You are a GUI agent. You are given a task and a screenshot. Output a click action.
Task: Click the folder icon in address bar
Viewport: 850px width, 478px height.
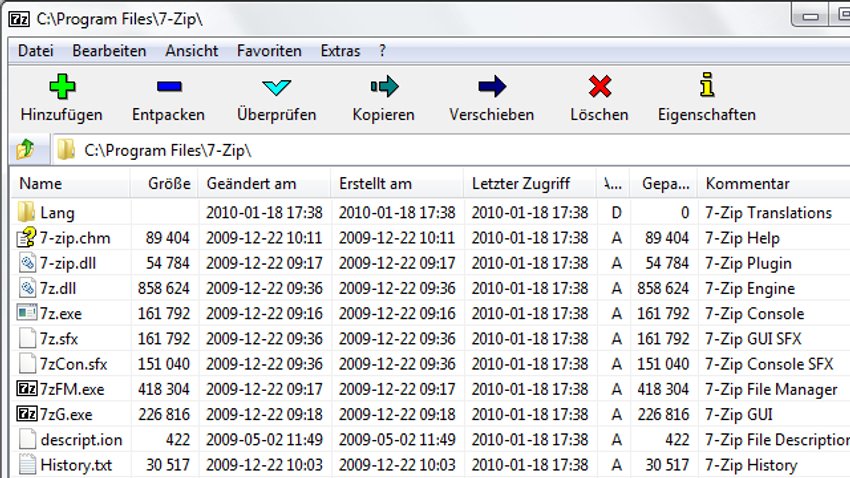(x=66, y=150)
